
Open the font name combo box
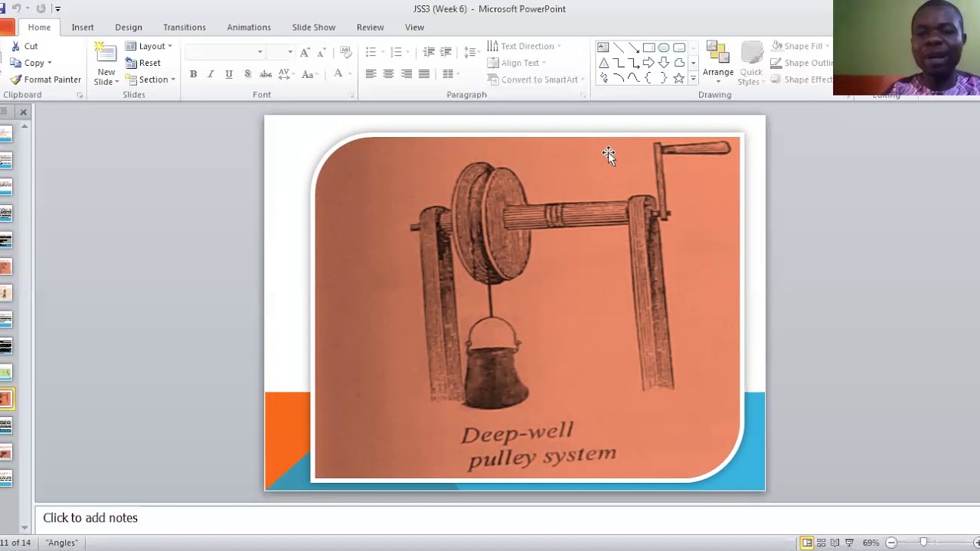click(x=225, y=52)
